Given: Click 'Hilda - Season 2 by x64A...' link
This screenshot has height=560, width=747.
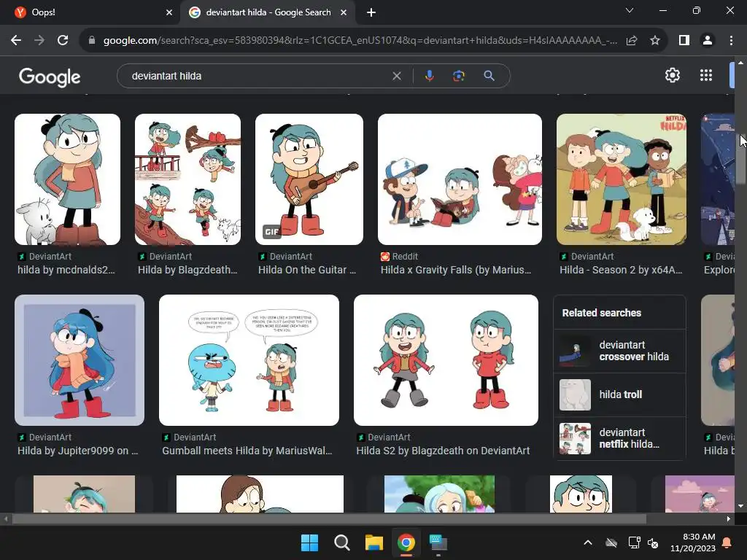Looking at the screenshot, I should (x=622, y=270).
